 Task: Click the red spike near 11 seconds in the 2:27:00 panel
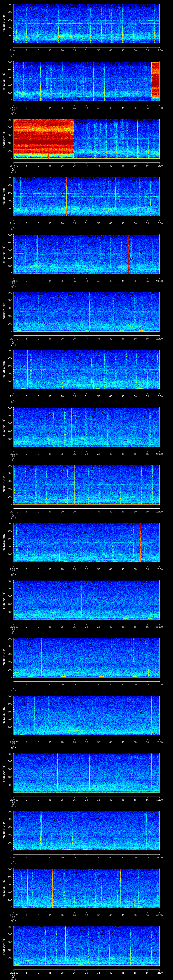(41, 658)
